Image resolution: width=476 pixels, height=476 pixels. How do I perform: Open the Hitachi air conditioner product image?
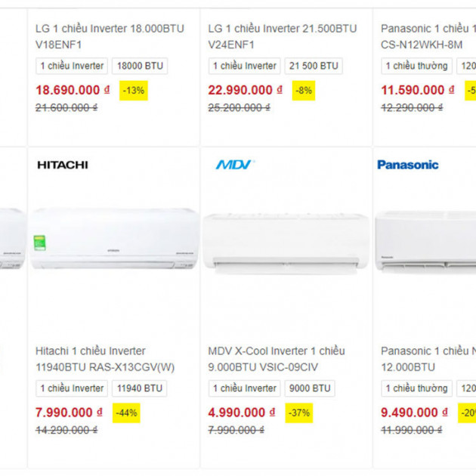(114, 238)
